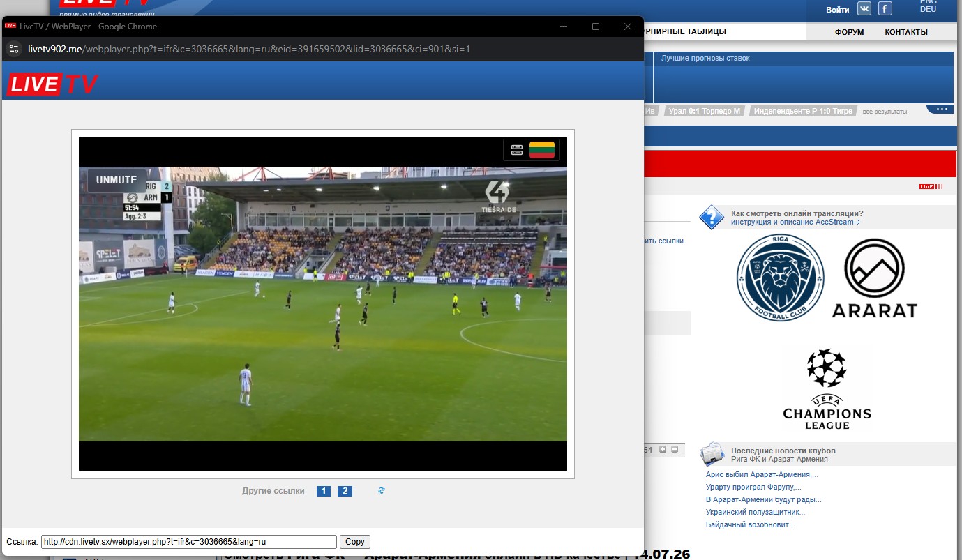Viewport: 962px width, 560px height.
Task: Click the minus icon next to 54
Action: click(675, 450)
